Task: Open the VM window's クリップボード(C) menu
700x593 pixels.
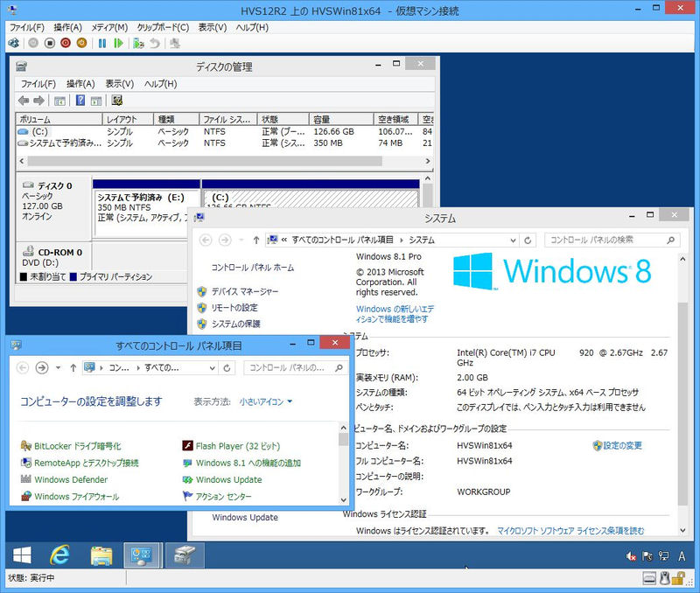Action: tap(163, 27)
